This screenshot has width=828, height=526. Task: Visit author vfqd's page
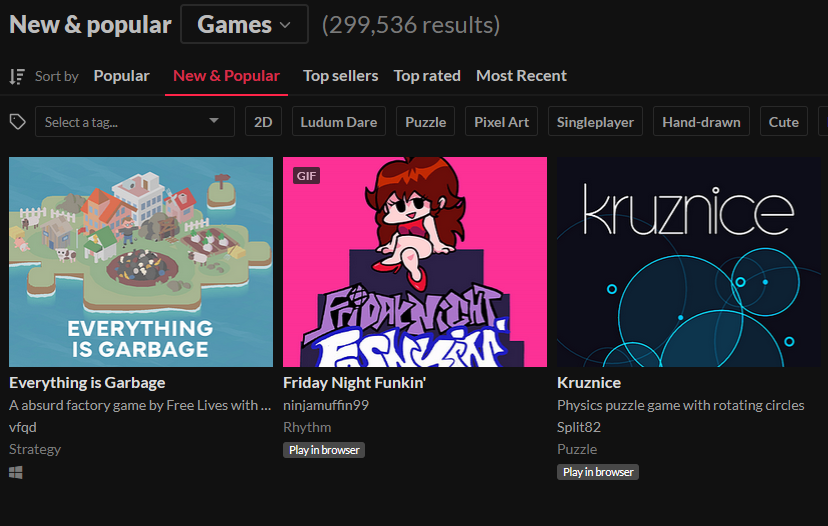23,427
